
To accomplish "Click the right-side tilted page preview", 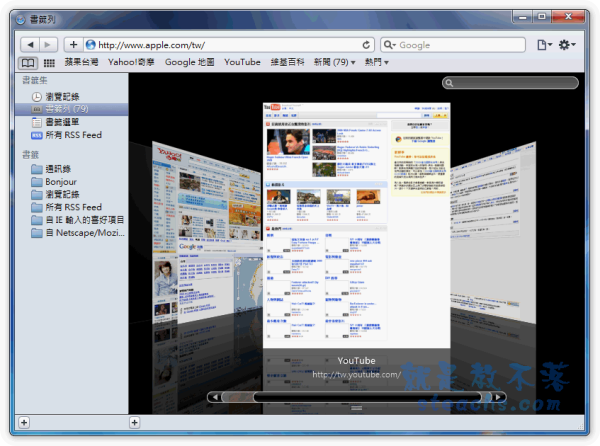I will (493, 233).
